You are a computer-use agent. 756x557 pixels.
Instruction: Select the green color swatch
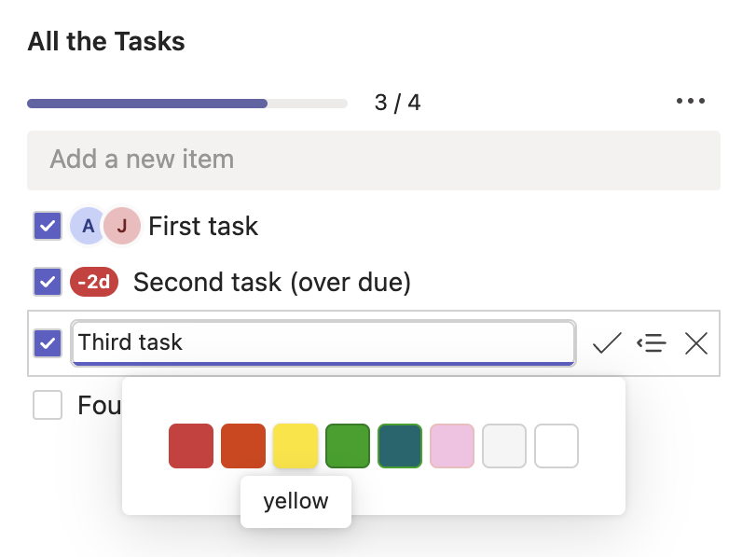pos(348,445)
